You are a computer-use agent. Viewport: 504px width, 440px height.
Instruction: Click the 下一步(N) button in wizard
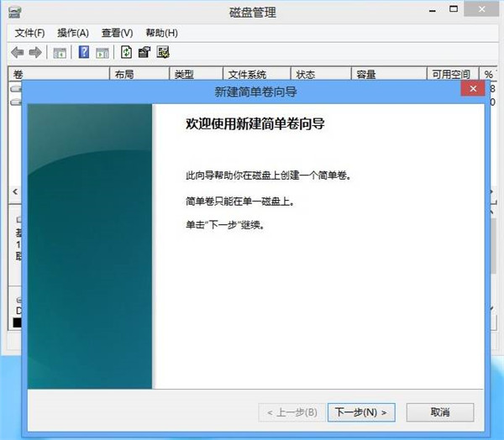click(x=361, y=412)
